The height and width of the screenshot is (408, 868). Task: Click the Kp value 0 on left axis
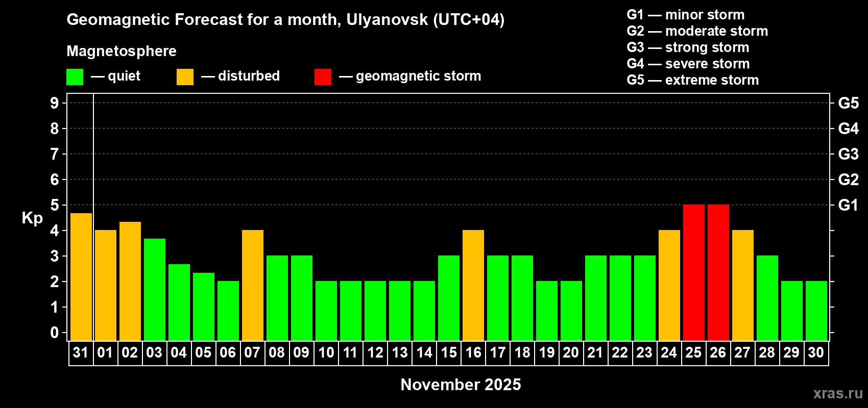pos(55,333)
